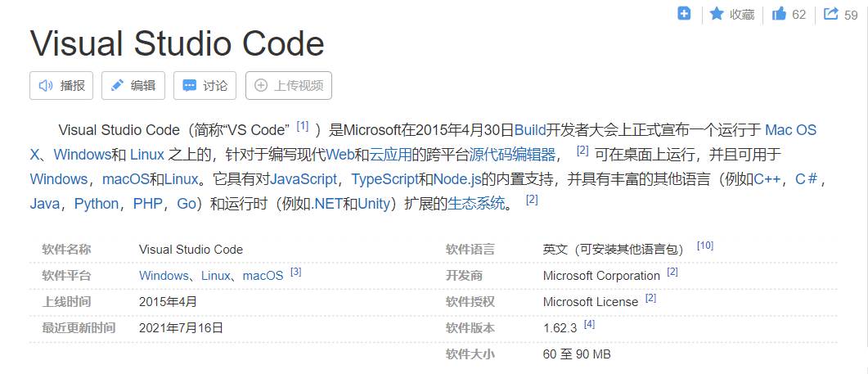Click macOS link in intro paragraph
868x374 pixels.
coord(126,179)
